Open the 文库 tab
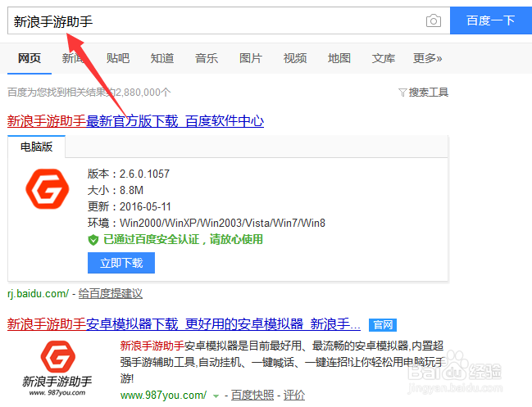Image resolution: width=532 pixels, height=407 pixels. click(384, 58)
